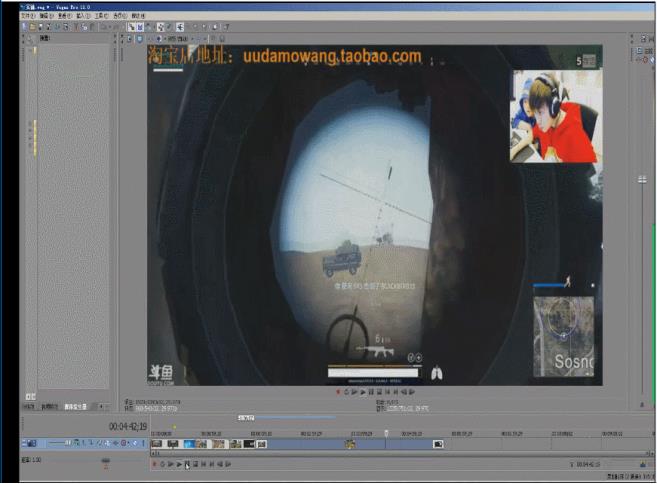Toggle Auto Ripple in main toolbar
The width and height of the screenshot is (657, 484).
pos(149,27)
